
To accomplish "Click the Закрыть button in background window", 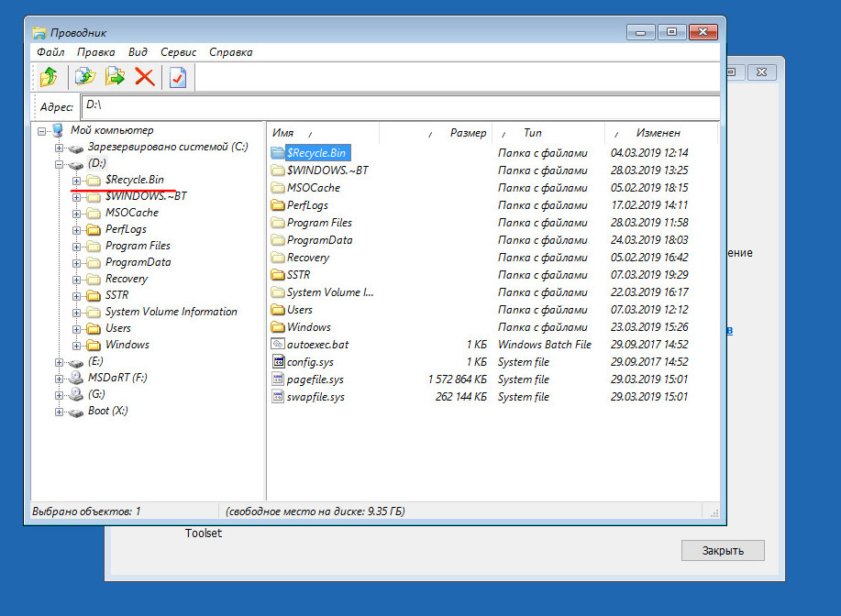I will point(723,551).
